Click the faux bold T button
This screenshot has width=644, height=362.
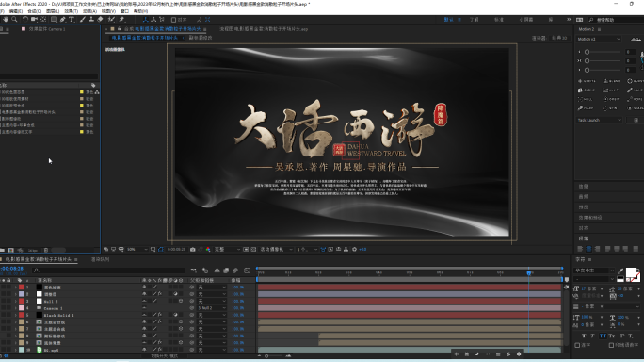click(584, 336)
